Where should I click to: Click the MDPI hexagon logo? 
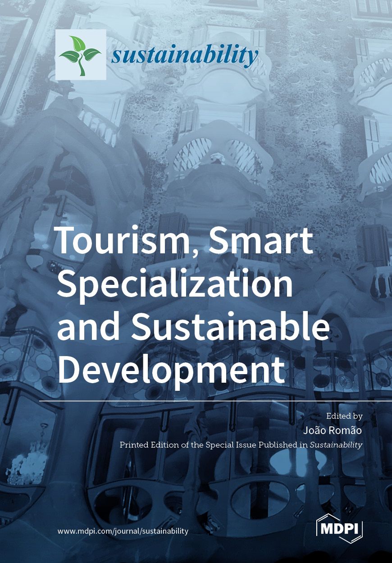[340, 529]
